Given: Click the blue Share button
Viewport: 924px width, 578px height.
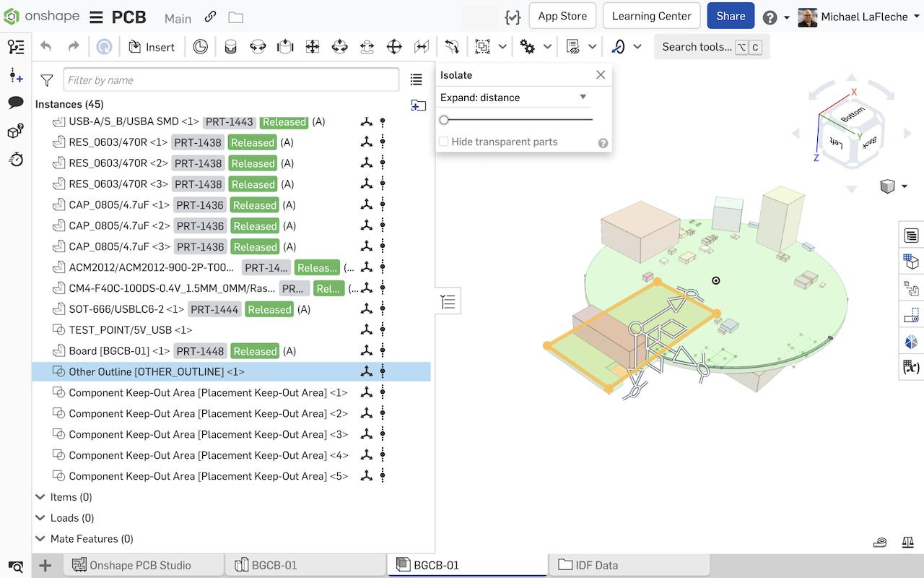Looking at the screenshot, I should pyautogui.click(x=730, y=16).
